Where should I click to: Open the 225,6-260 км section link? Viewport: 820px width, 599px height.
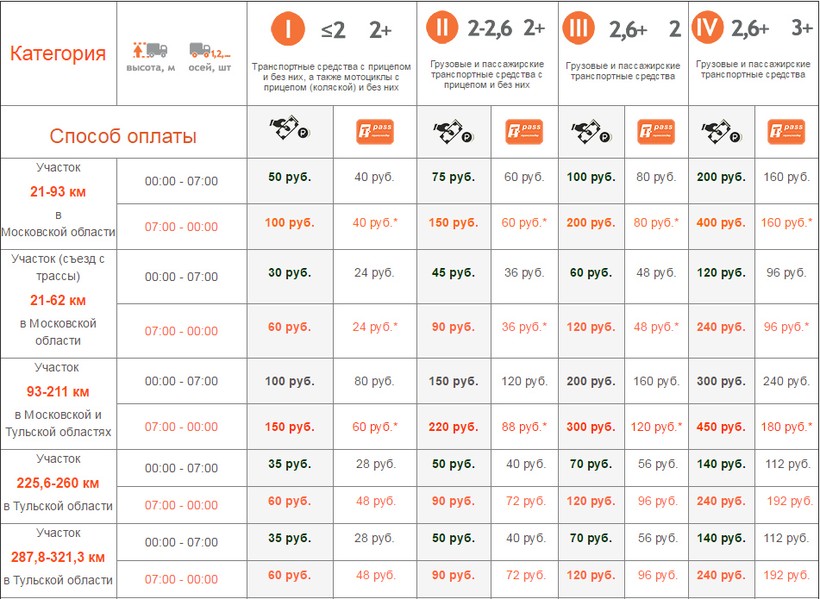click(57, 483)
